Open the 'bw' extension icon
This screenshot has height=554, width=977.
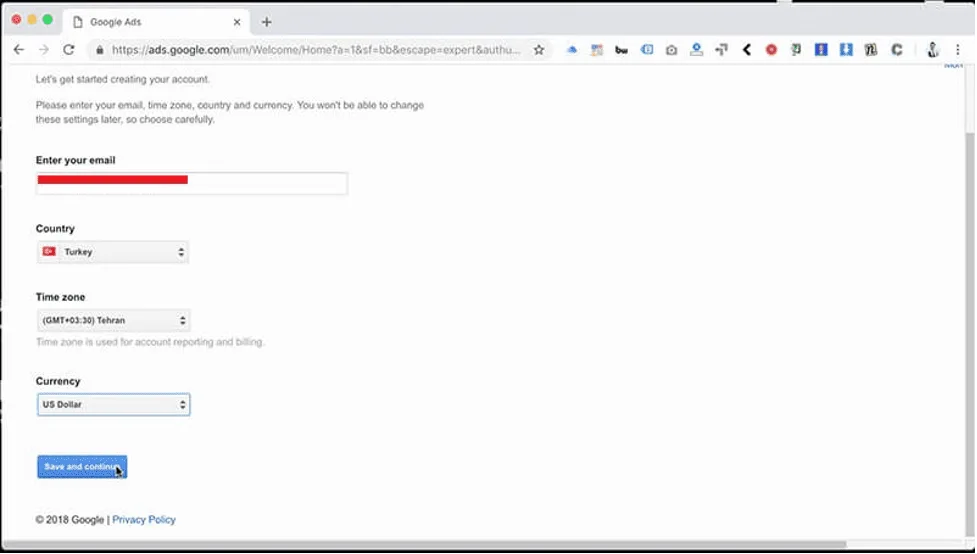(621, 50)
